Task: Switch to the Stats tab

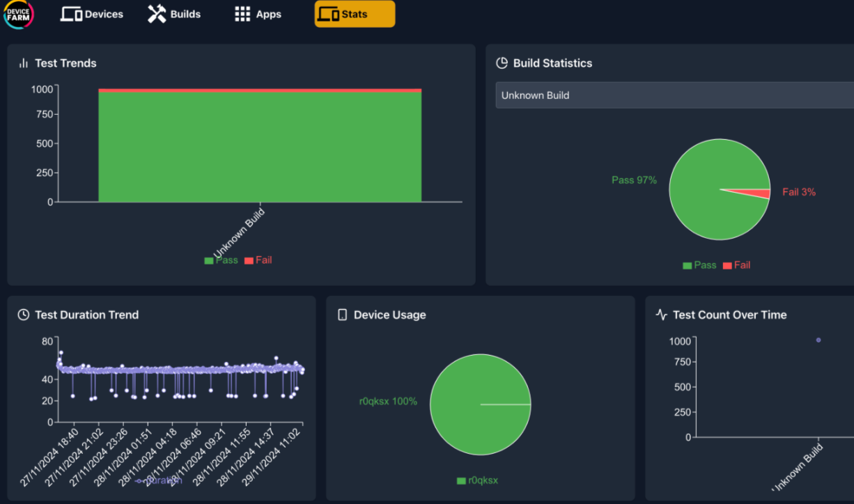Action: (355, 14)
